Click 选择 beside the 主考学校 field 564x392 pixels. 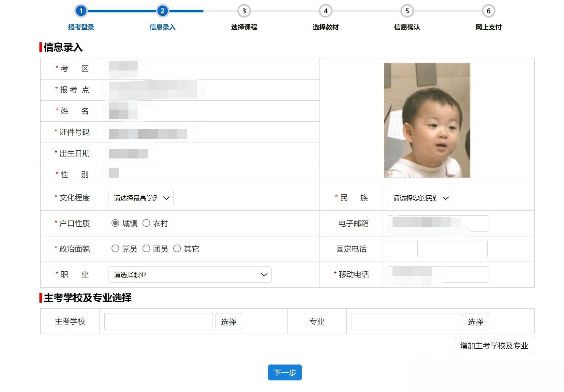click(229, 321)
